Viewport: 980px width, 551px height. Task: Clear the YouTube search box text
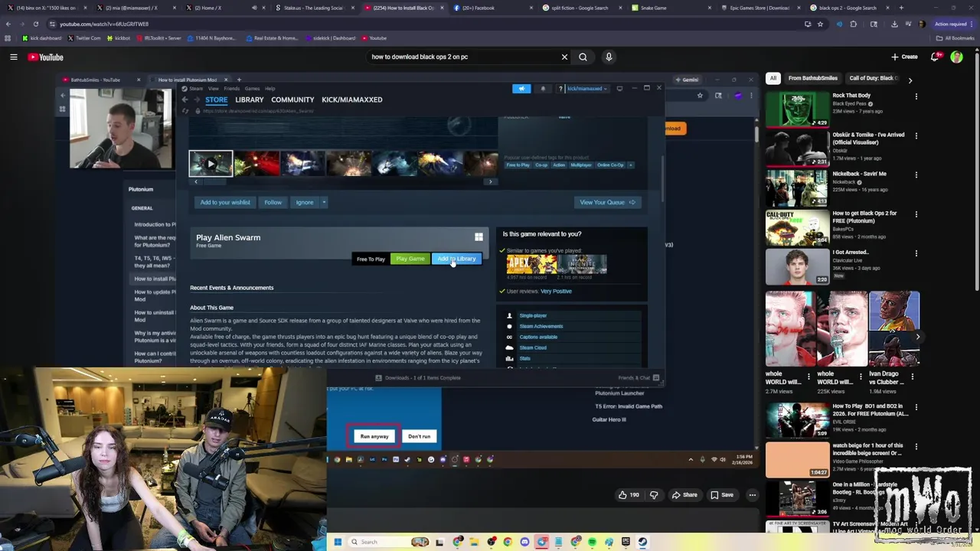[x=564, y=57]
